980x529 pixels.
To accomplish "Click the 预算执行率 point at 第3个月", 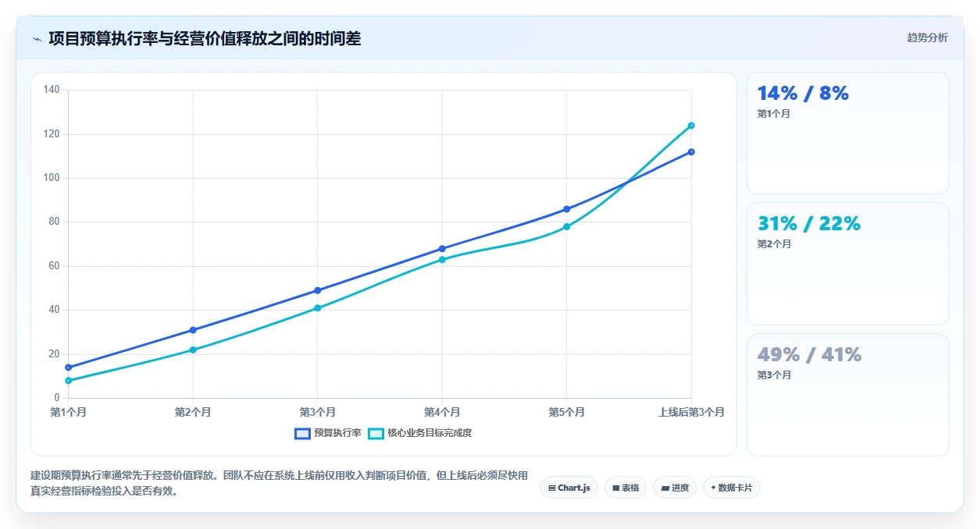I will point(318,290).
